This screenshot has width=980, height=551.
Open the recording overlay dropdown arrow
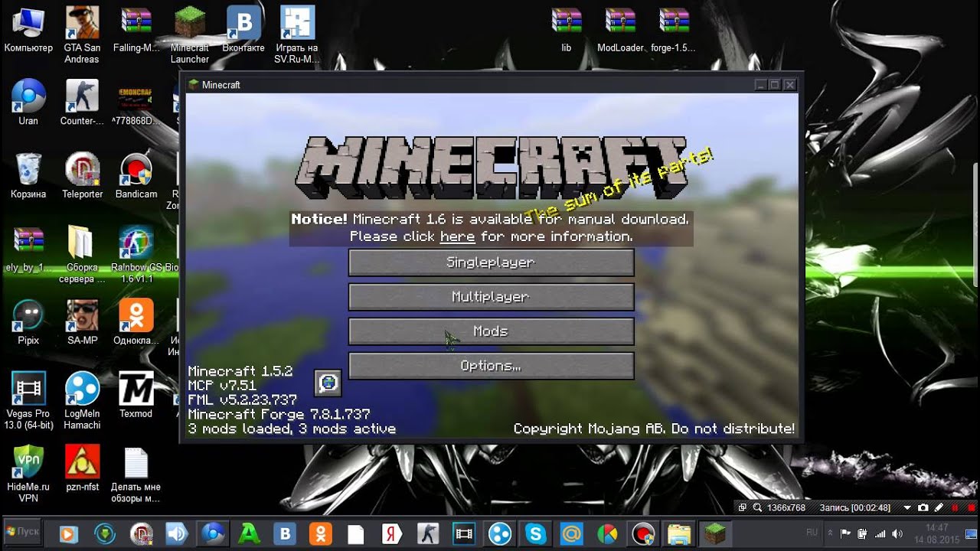pos(907,508)
